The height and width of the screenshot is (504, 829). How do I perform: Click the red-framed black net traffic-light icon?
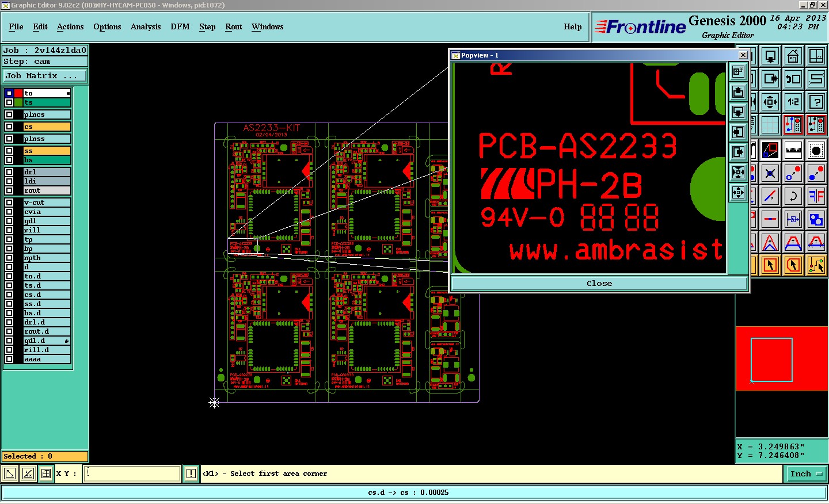click(816, 125)
